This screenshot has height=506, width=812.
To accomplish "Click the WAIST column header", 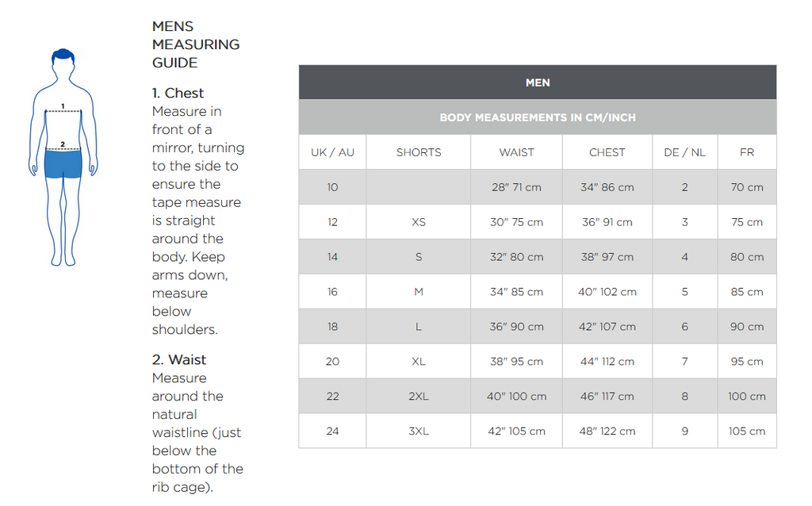I will tap(516, 152).
